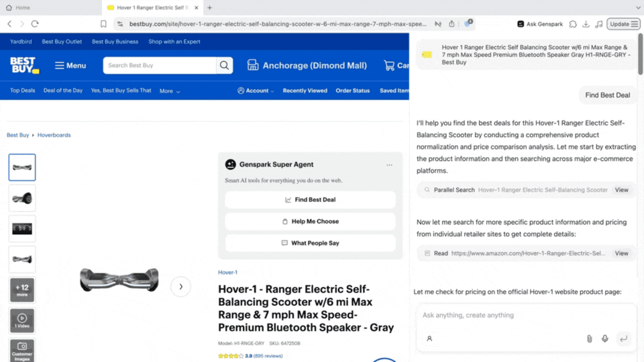This screenshot has width=644, height=362.
Task: Select the Best Buy search magnifier icon
Action: pyautogui.click(x=224, y=65)
